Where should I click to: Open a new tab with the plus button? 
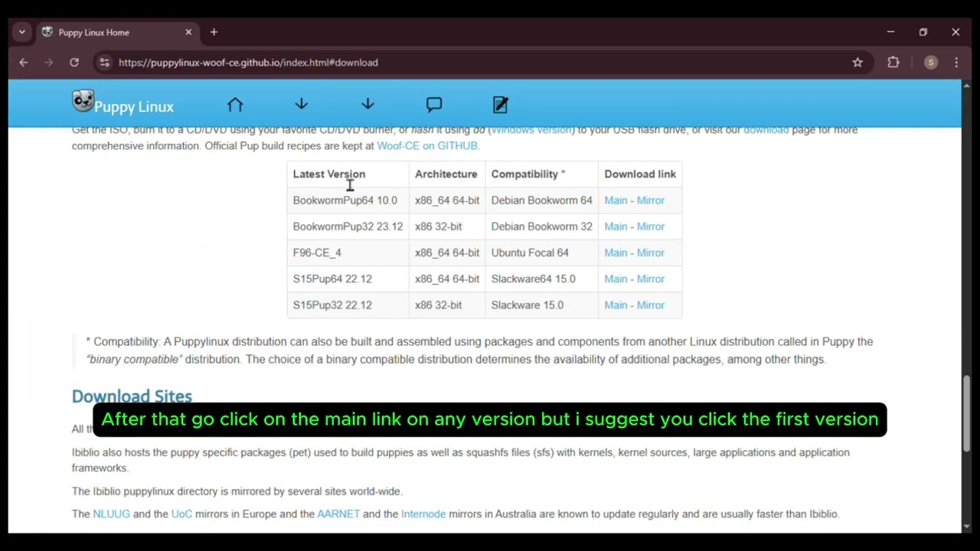214,32
